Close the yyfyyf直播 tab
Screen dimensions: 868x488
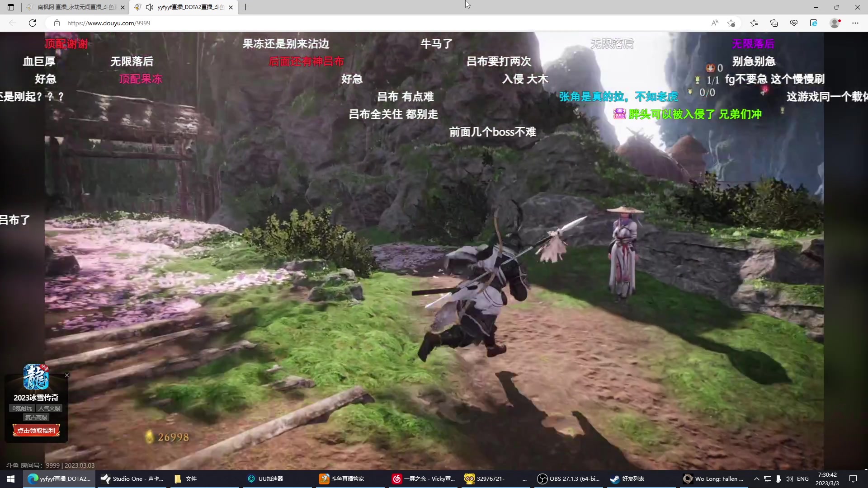(231, 7)
